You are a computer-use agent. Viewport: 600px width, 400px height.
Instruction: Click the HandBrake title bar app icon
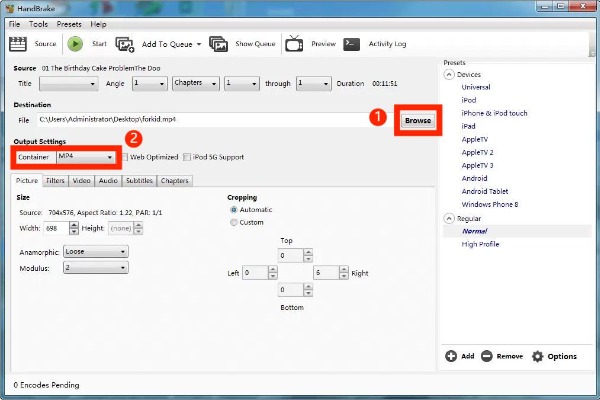(x=10, y=8)
